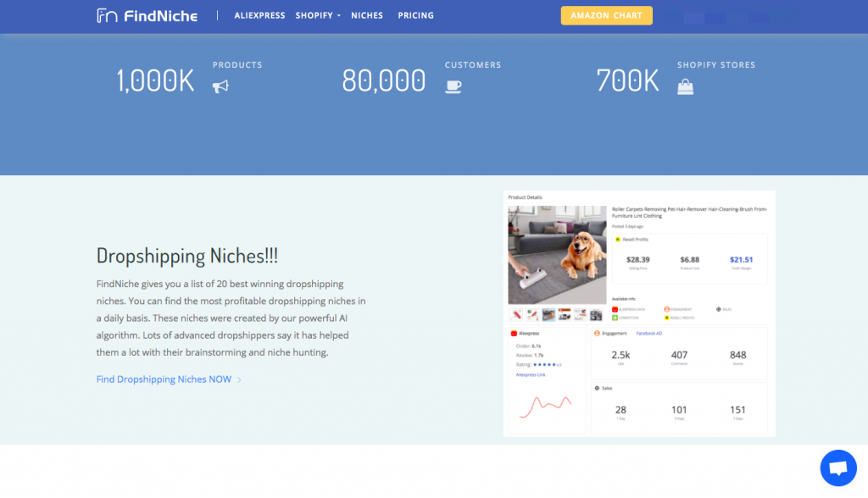Click the Dropshipping Niches!!! heading
The image size is (868, 498).
pos(187,256)
